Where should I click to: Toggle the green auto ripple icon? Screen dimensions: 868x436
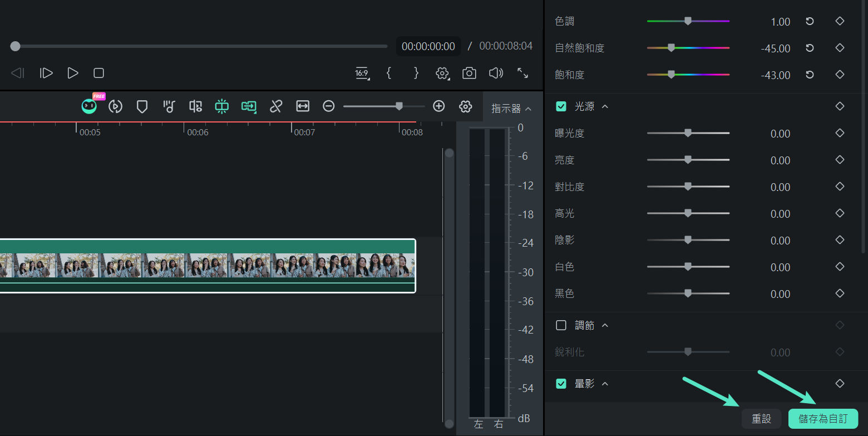click(222, 106)
